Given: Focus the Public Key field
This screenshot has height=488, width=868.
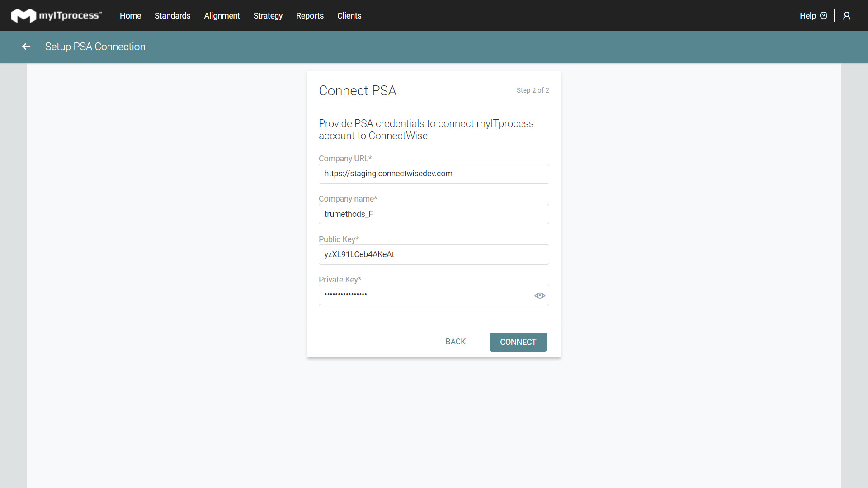Looking at the screenshot, I should (434, 254).
